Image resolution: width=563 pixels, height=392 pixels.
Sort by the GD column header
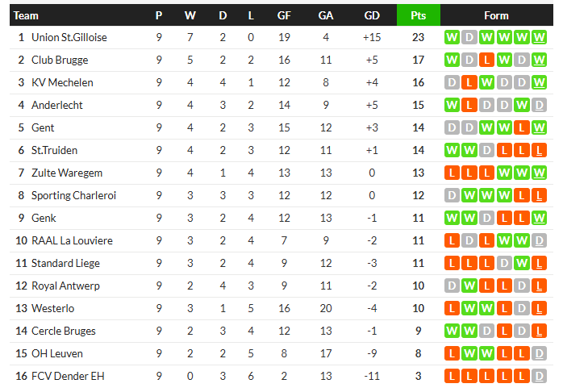[x=372, y=15]
